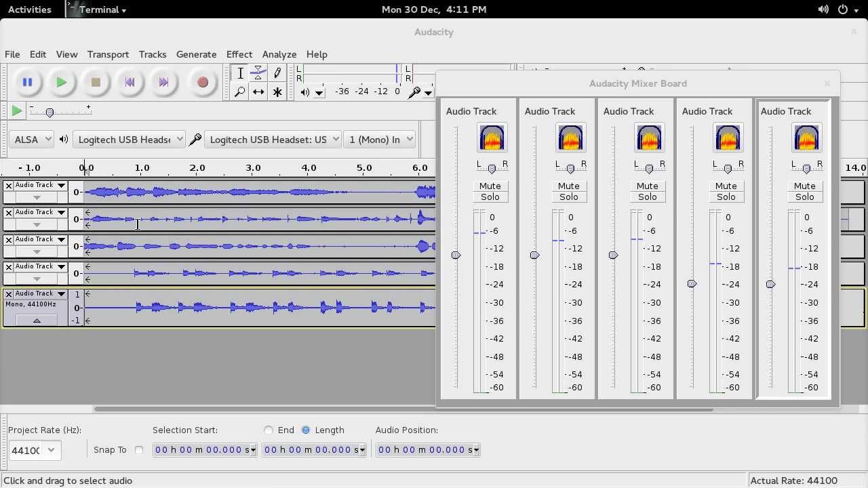Click the playback speed slider handle
This screenshot has width=868, height=488.
pos(50,113)
